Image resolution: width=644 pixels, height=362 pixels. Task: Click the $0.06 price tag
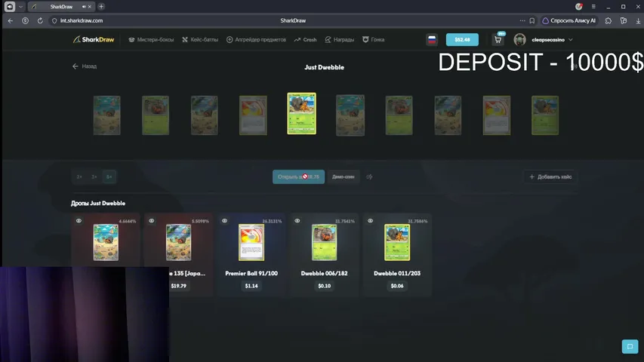397,286
